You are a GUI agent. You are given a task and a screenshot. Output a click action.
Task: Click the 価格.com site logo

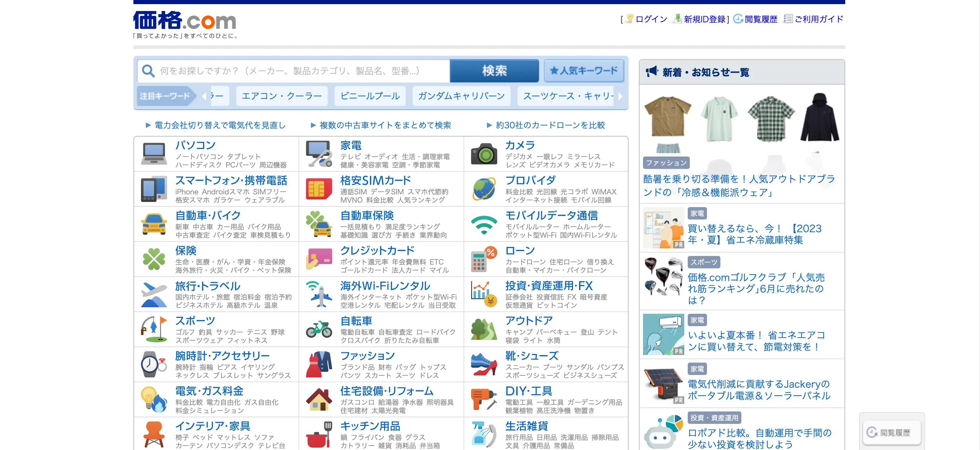pyautogui.click(x=185, y=20)
